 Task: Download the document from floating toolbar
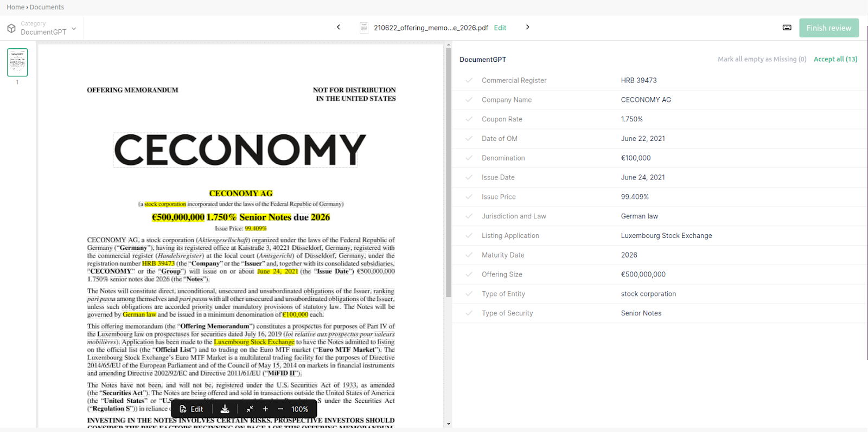point(225,409)
